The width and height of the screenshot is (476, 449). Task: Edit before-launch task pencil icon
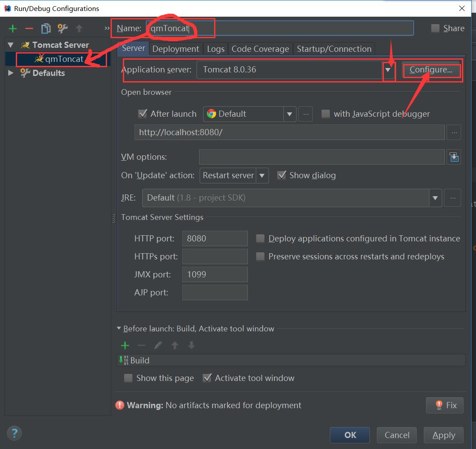tap(158, 345)
